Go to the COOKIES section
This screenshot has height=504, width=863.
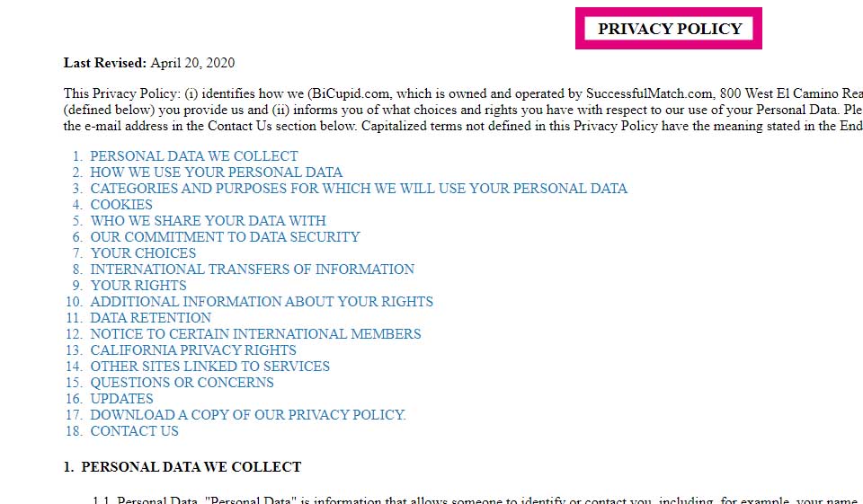point(121,205)
